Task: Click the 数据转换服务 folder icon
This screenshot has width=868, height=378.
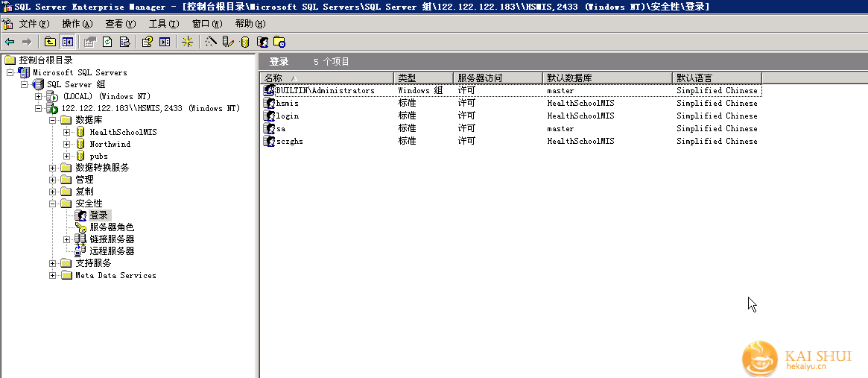Action: (x=66, y=168)
